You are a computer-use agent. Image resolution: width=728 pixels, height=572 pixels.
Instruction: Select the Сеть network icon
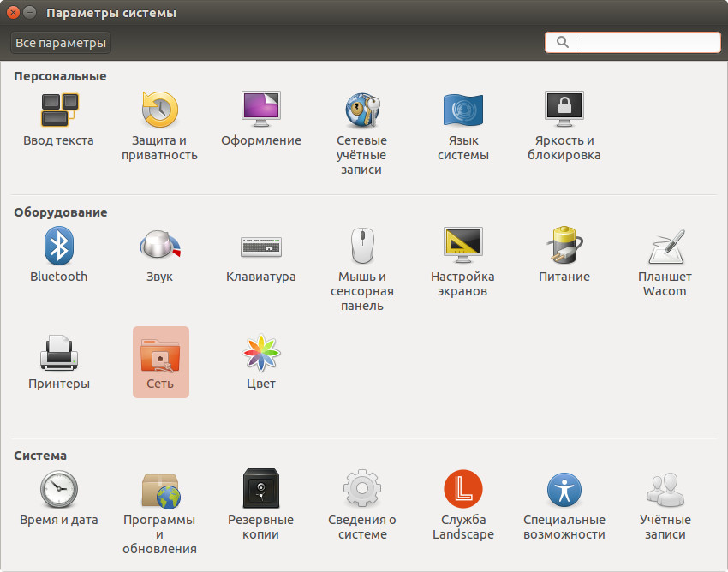(160, 355)
